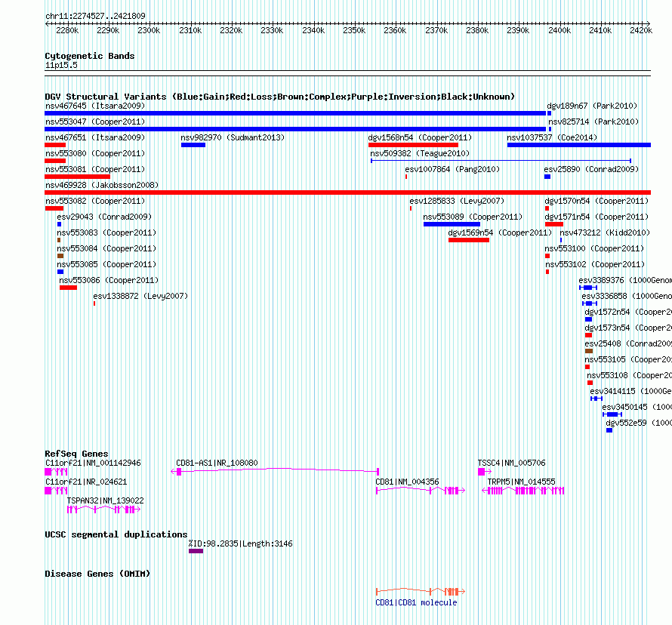Click the dgv189n67 (Park2010) label

(x=592, y=106)
